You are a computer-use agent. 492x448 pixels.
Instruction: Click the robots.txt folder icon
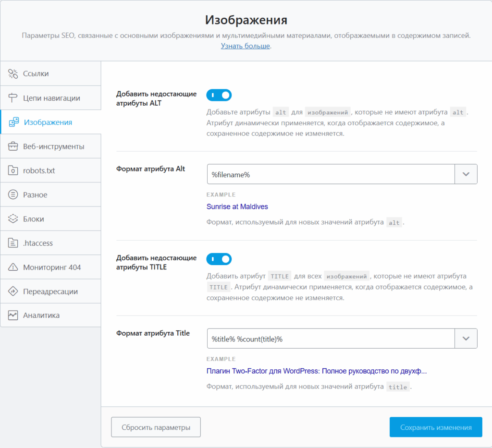click(x=13, y=170)
